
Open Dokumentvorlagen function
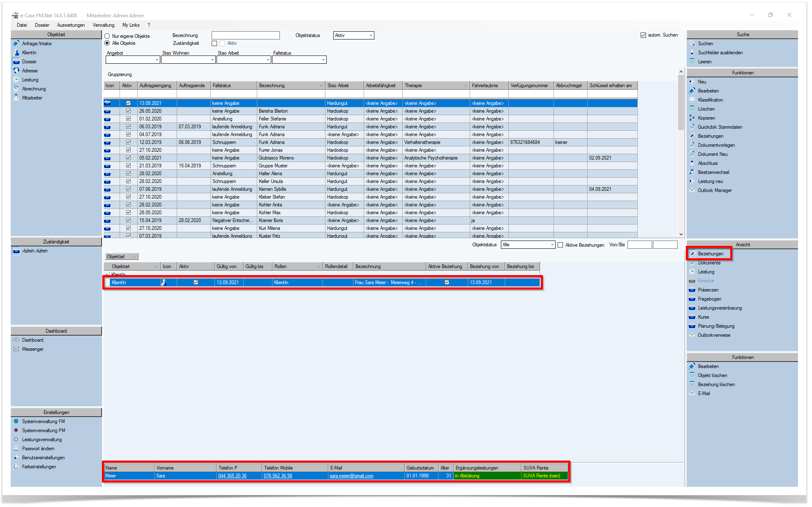716,145
